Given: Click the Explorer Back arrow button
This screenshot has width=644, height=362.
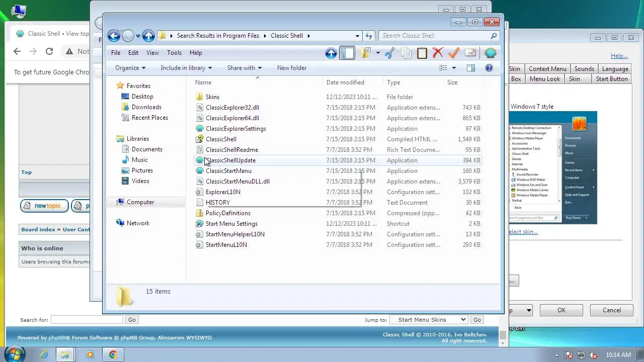Looking at the screenshot, I should pos(114,36).
